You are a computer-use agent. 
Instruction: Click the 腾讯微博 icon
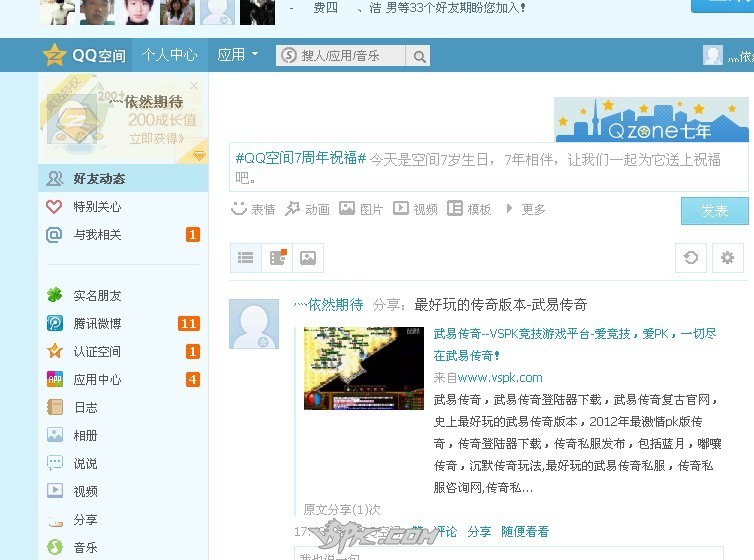(x=55, y=323)
